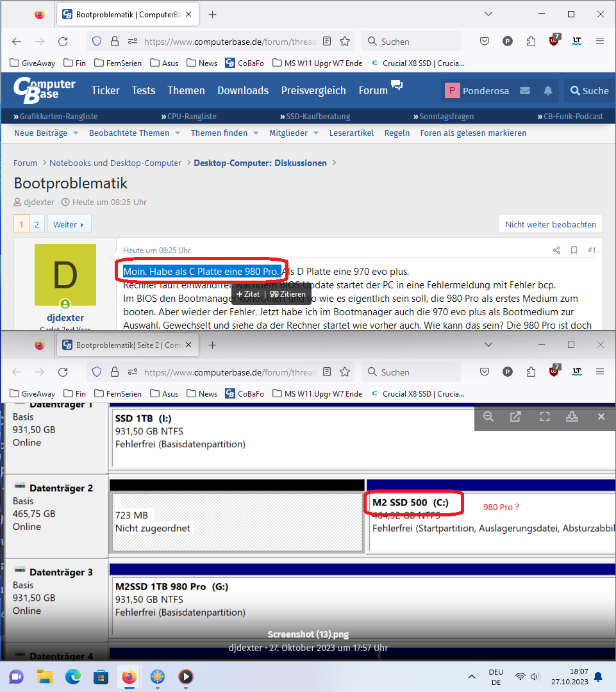Image resolution: width=616 pixels, height=692 pixels.
Task: Show hidden tray icons chevron
Action: pos(472,677)
